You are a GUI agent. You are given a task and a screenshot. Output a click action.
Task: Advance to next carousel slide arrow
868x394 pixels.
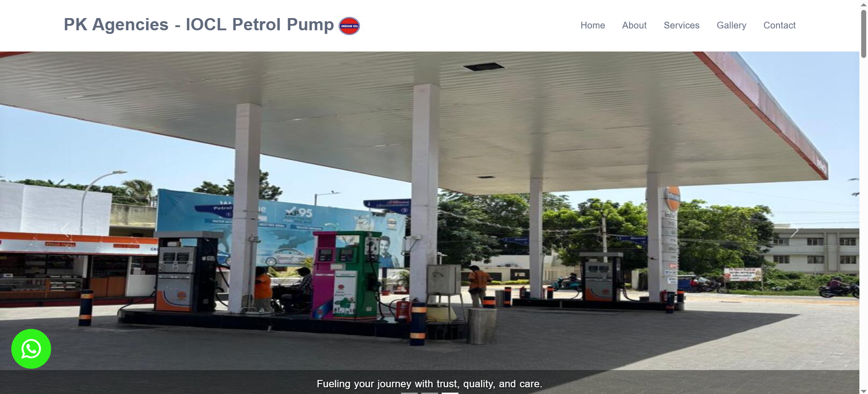(794, 230)
